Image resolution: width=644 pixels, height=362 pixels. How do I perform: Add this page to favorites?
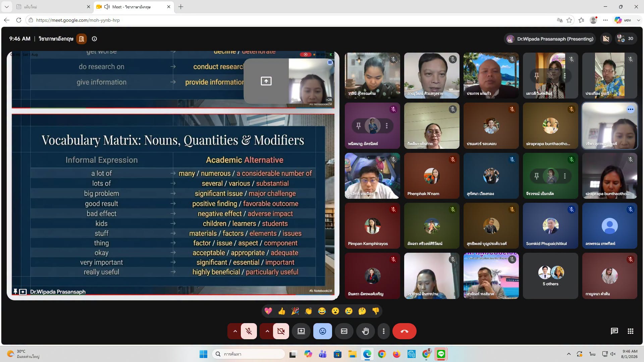pyautogui.click(x=569, y=20)
